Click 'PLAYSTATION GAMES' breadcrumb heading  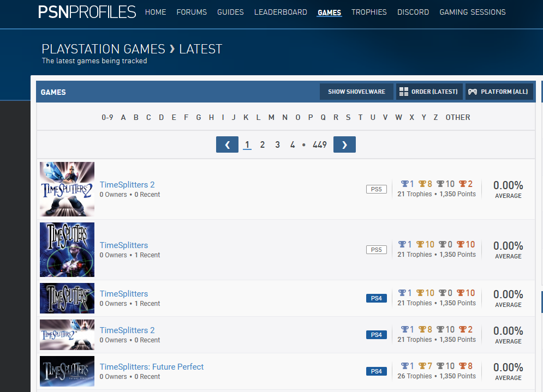click(103, 49)
